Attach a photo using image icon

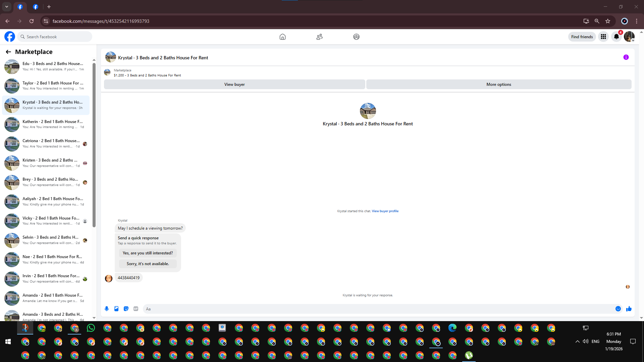point(116,309)
